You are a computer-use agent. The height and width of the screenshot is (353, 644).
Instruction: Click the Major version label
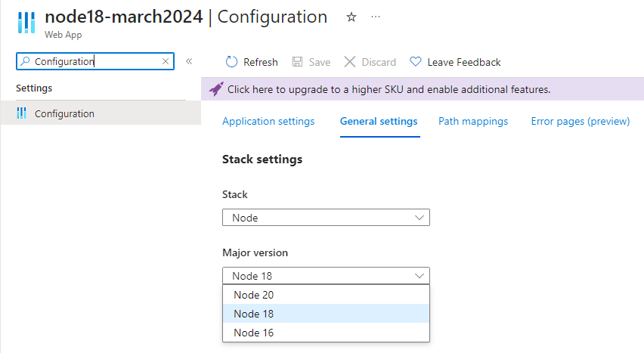tap(255, 252)
